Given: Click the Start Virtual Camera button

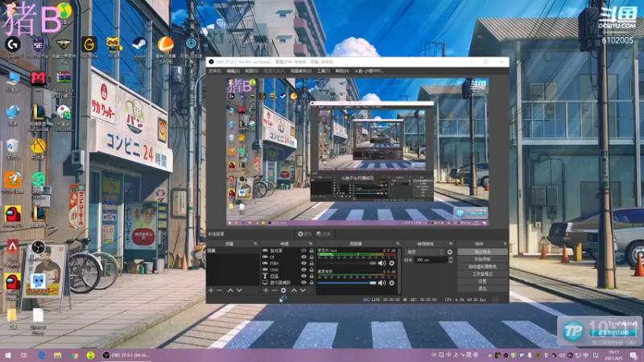Looking at the screenshot, I should point(482,267).
